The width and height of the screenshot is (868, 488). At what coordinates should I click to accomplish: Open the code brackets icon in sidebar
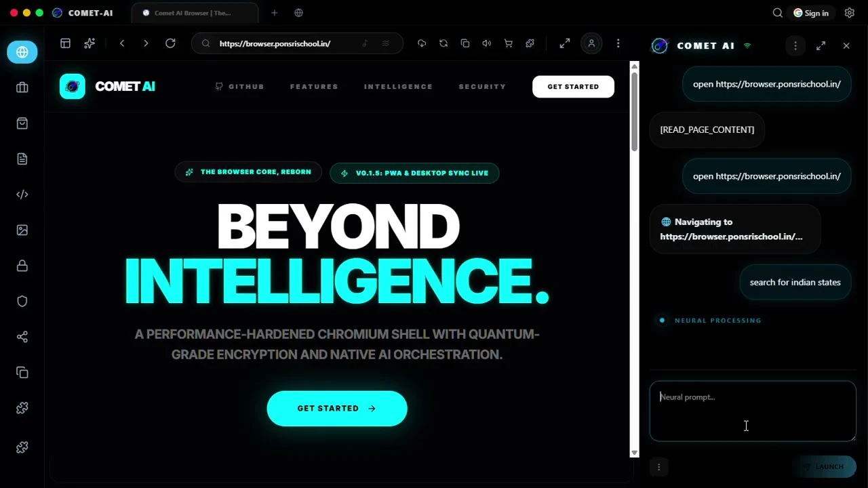click(x=22, y=195)
